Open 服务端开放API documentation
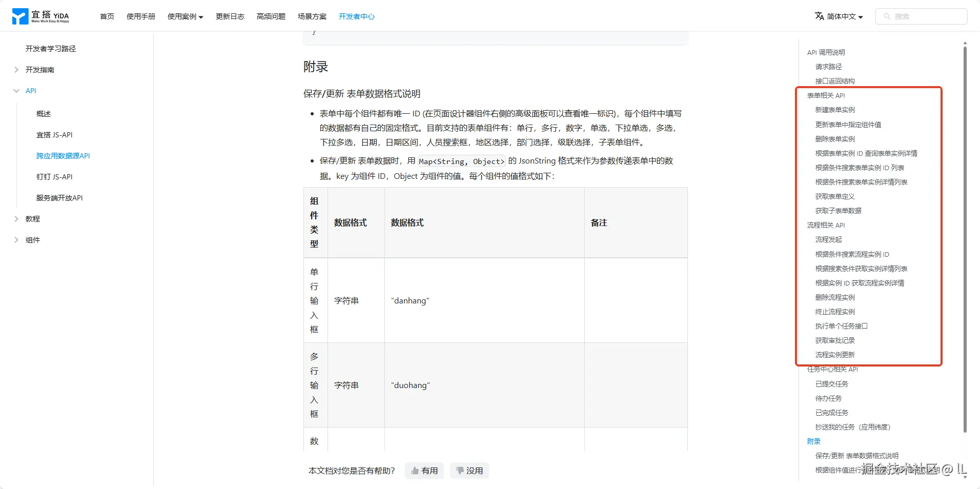Viewport: 980px width, 489px height. pyautogui.click(x=60, y=197)
